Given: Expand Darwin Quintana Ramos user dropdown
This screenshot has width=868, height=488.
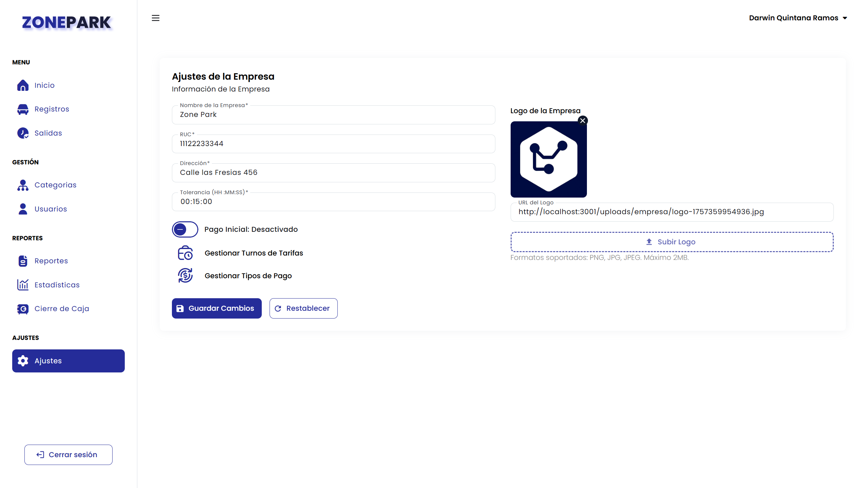Looking at the screenshot, I should pyautogui.click(x=798, y=18).
